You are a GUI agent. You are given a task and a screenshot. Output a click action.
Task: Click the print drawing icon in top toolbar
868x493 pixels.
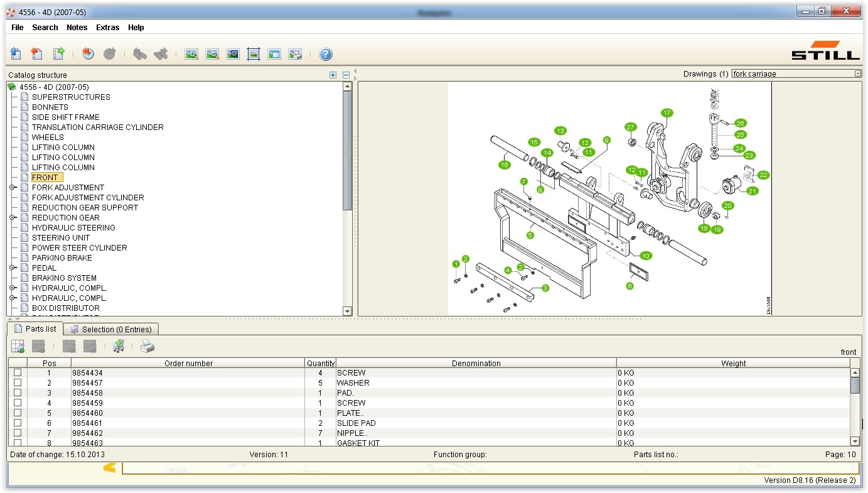click(x=295, y=55)
